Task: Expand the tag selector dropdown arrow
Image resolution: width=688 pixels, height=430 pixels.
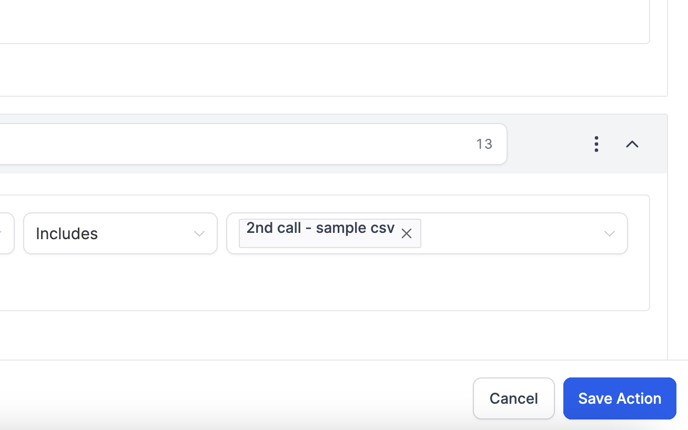Action: click(x=609, y=234)
